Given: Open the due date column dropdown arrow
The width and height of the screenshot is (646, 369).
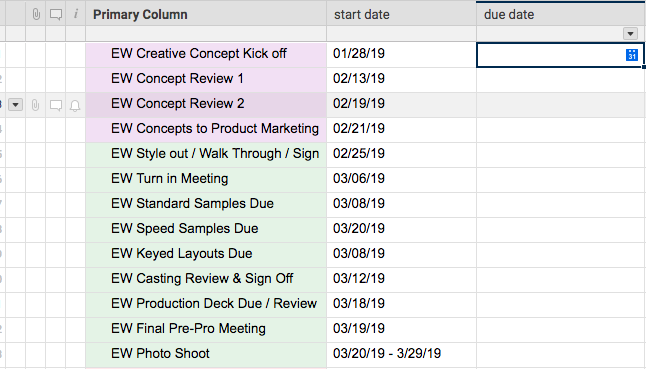Looking at the screenshot, I should (630, 34).
